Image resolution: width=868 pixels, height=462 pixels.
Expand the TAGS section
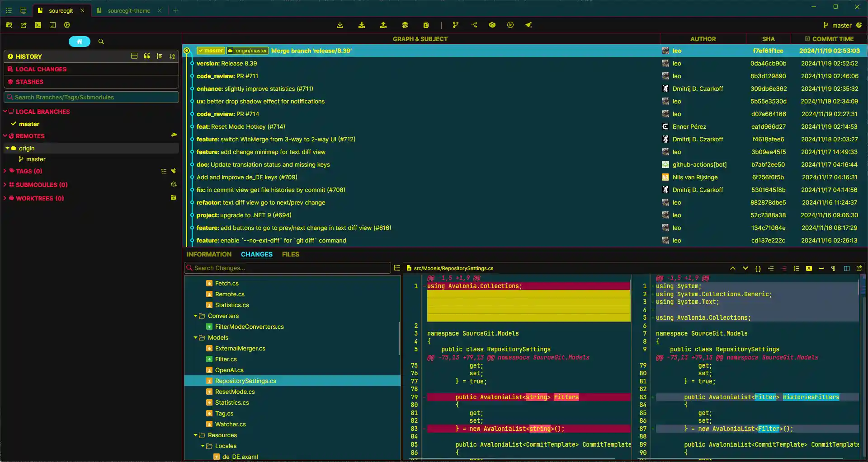click(5, 171)
